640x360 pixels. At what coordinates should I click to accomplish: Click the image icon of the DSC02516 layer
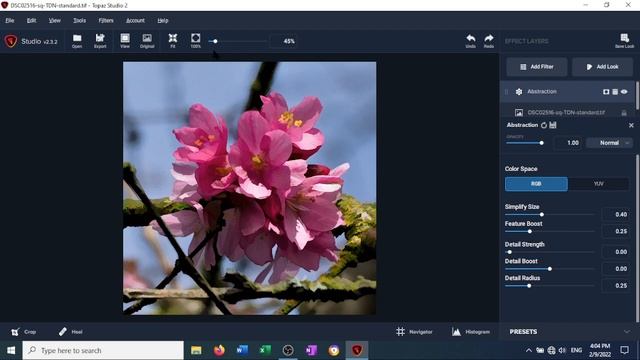coord(519,112)
